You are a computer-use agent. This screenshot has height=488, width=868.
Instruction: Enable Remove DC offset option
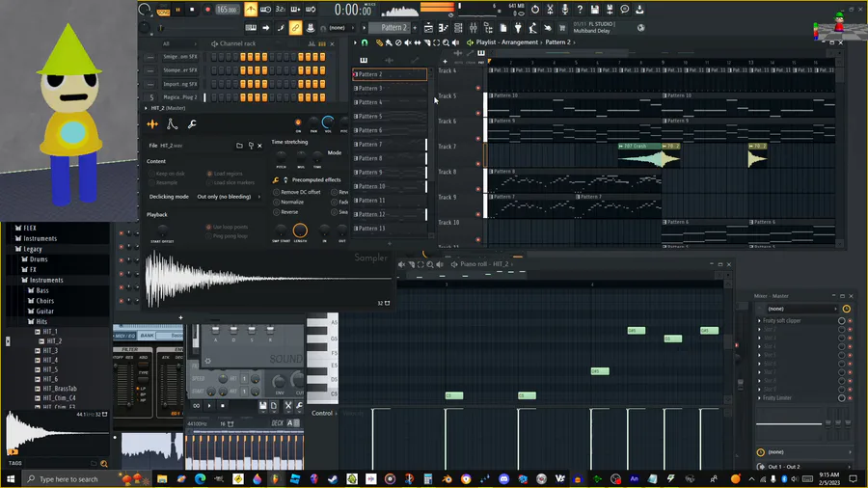(x=297, y=192)
